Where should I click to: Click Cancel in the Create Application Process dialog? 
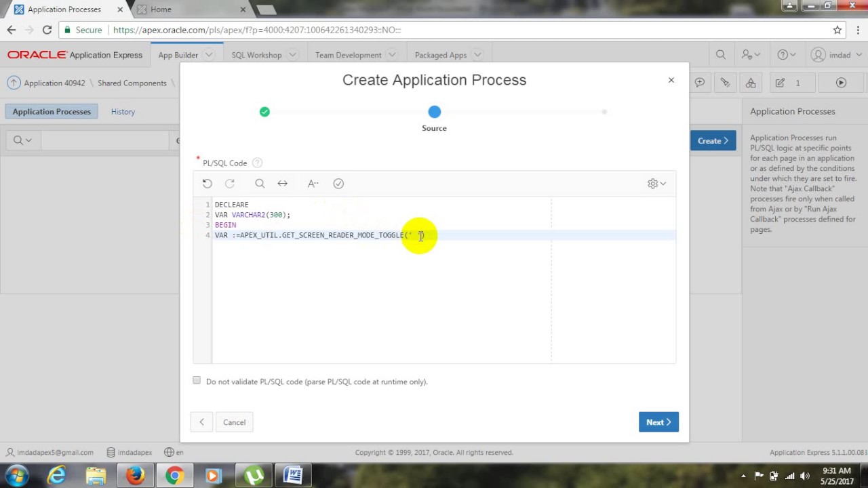pyautogui.click(x=235, y=422)
